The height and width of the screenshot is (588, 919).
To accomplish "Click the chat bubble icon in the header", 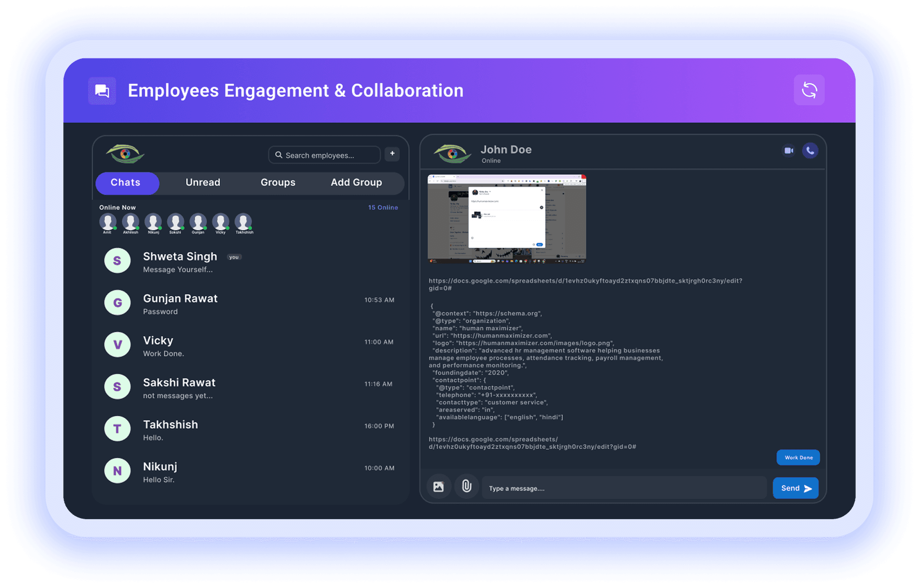I will pos(102,90).
